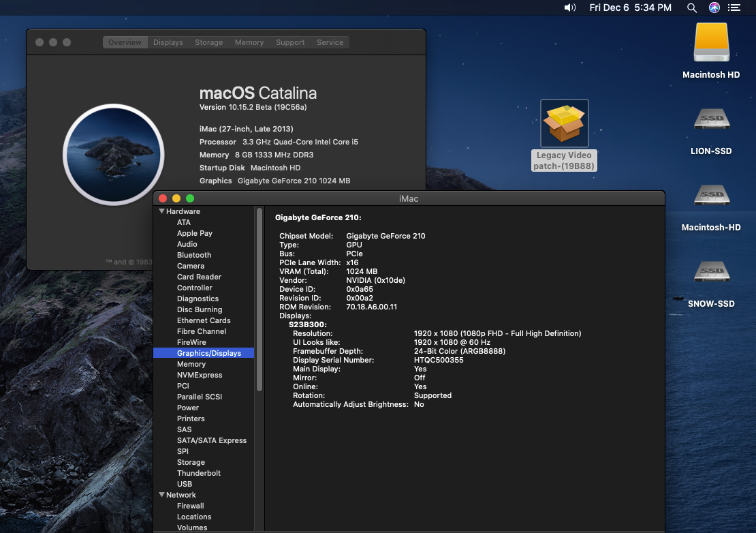Screen dimensions: 756x533
Task: Collapse the Hardware section triangle
Action: pyautogui.click(x=162, y=211)
